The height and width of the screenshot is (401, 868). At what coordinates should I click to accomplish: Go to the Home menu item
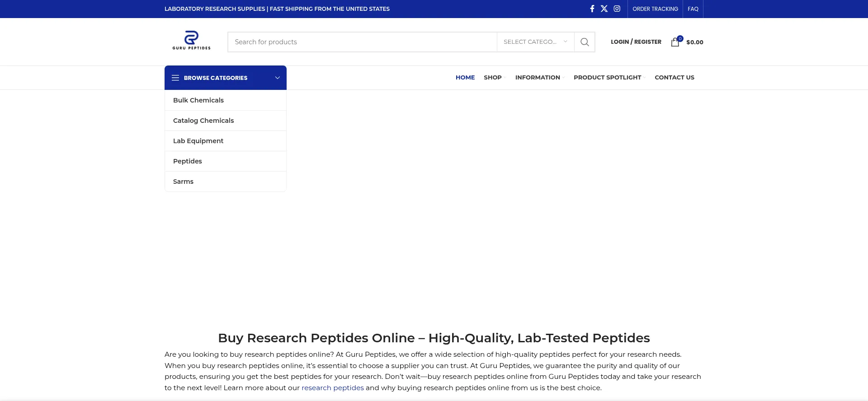point(465,78)
